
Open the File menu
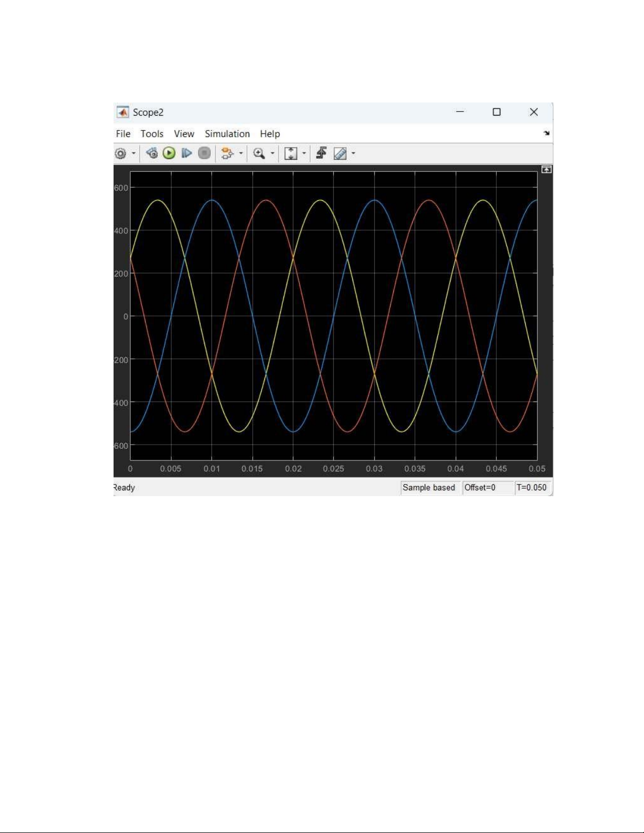click(x=123, y=134)
